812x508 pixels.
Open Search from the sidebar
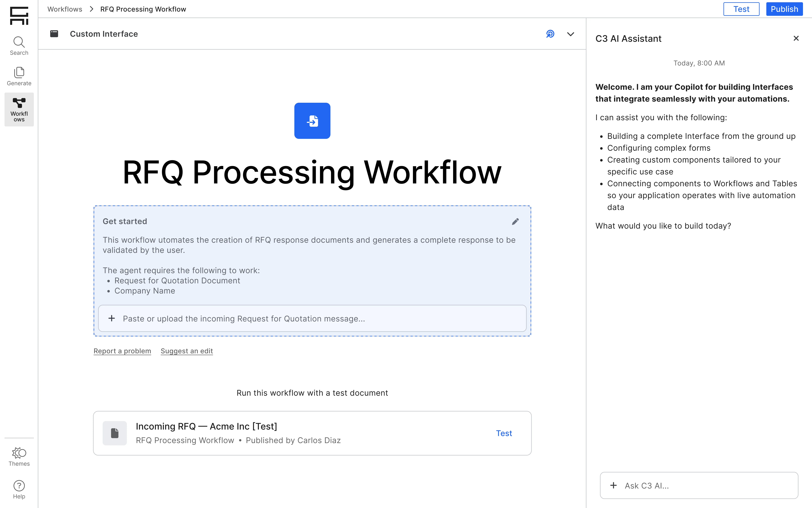point(19,46)
